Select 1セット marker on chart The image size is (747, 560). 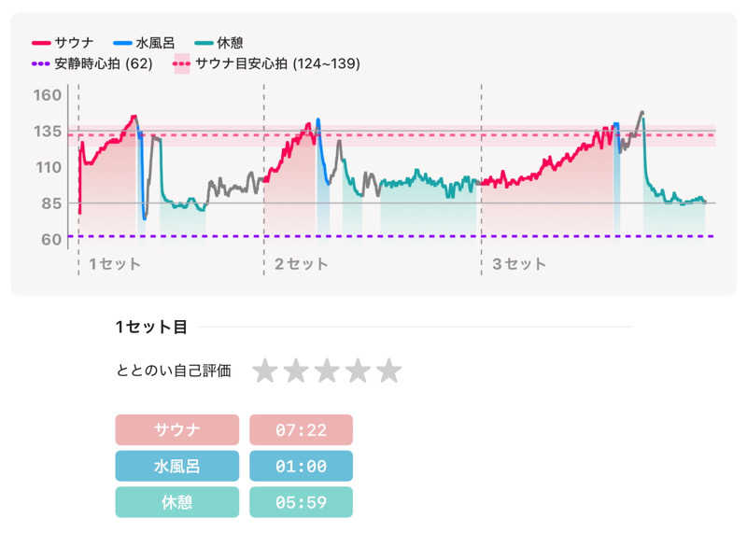coord(115,264)
